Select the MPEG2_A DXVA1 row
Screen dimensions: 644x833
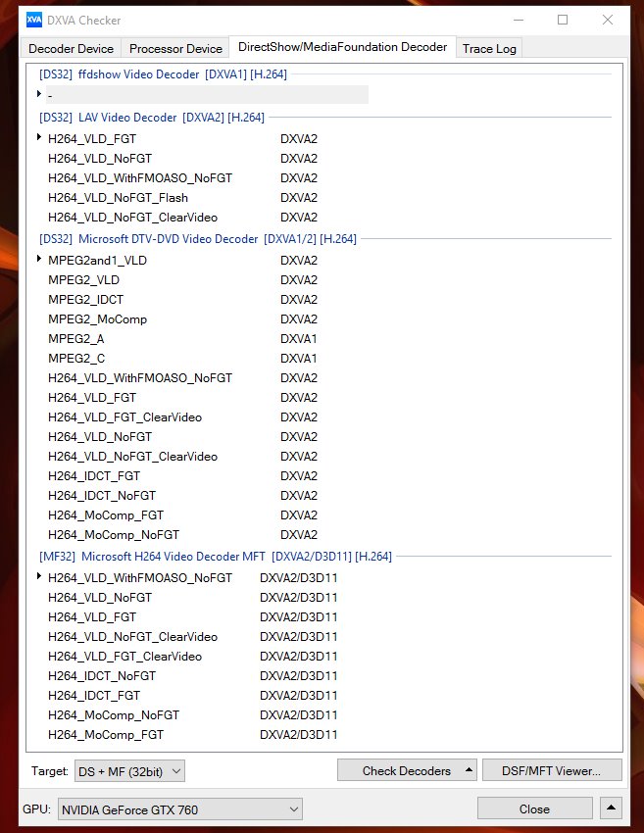pyautogui.click(x=75, y=339)
